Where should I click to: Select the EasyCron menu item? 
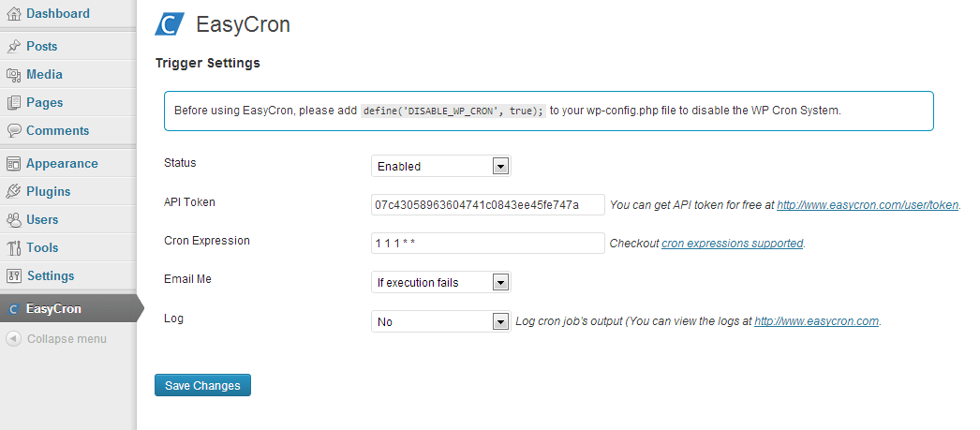[x=67, y=309]
